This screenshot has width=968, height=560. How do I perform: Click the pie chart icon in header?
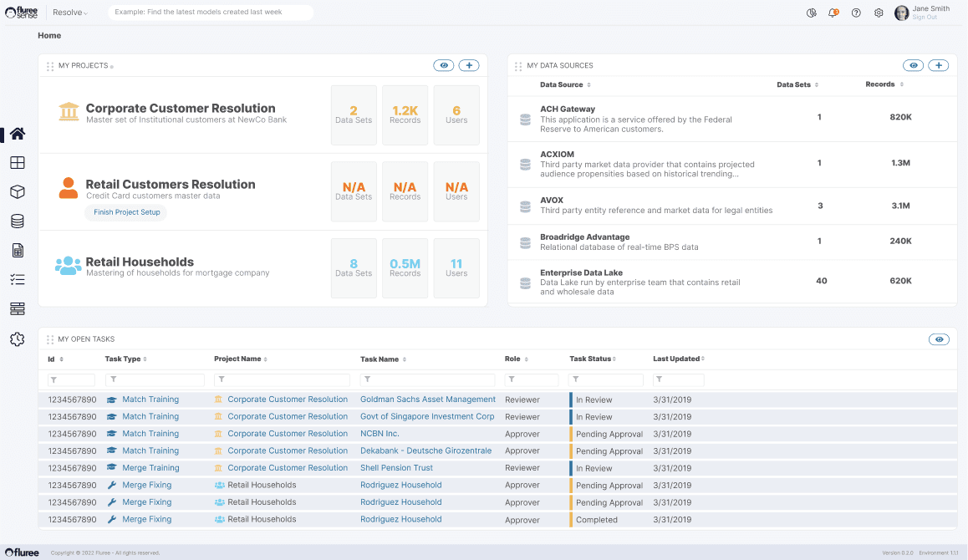pos(811,13)
